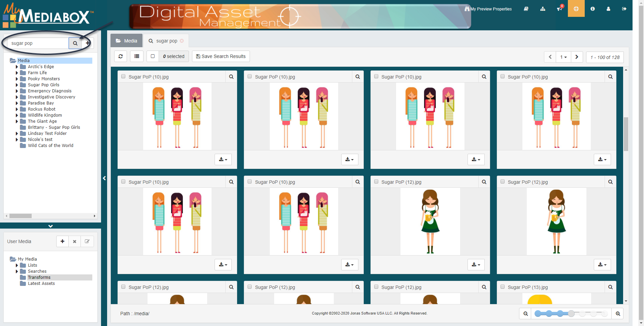The height and width of the screenshot is (326, 644).
Task: Open the book icon in header
Action: tap(526, 9)
